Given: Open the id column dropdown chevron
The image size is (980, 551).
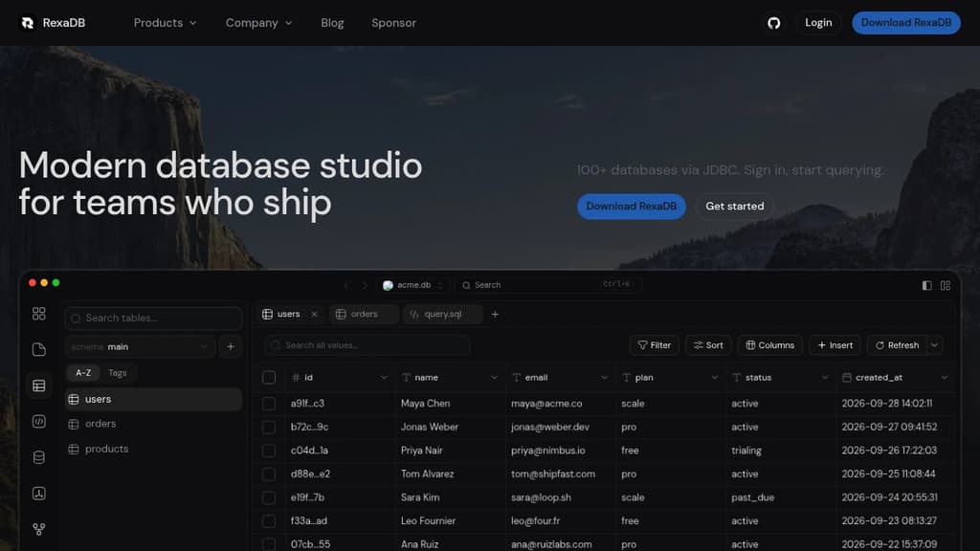Looking at the screenshot, I should click(x=384, y=378).
